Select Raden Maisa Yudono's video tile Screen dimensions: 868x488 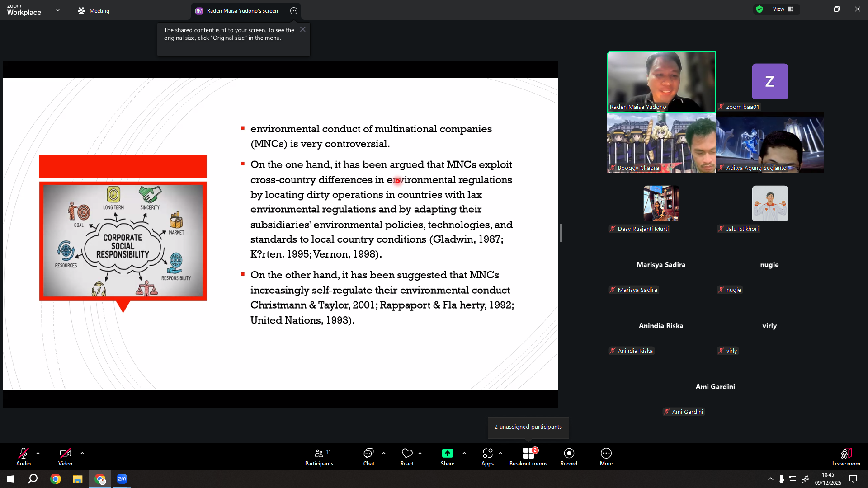661,81
